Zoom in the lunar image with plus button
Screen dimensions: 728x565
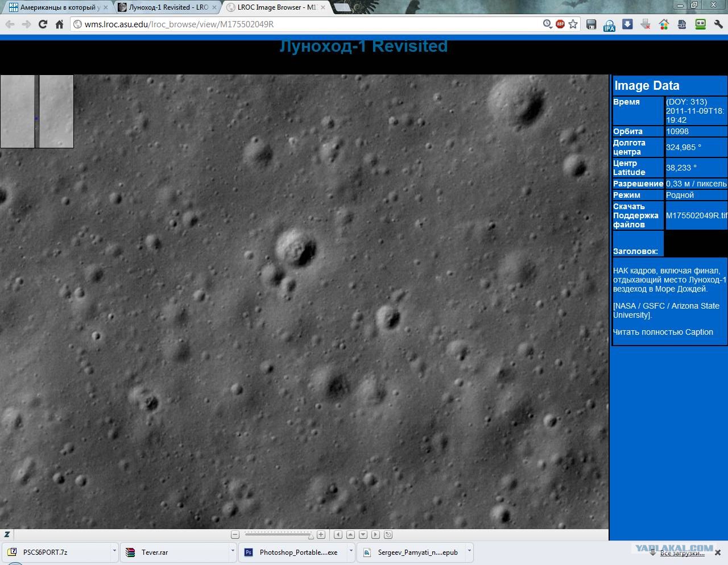coord(321,535)
